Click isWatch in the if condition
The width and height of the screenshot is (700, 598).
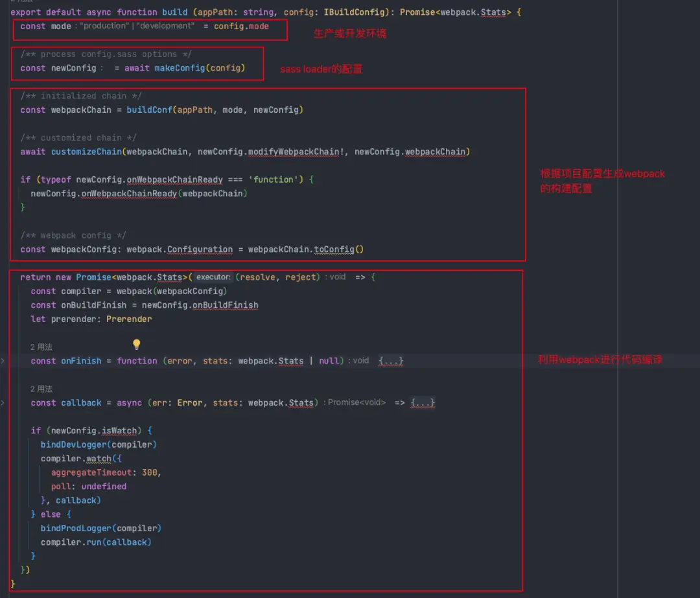pos(119,430)
